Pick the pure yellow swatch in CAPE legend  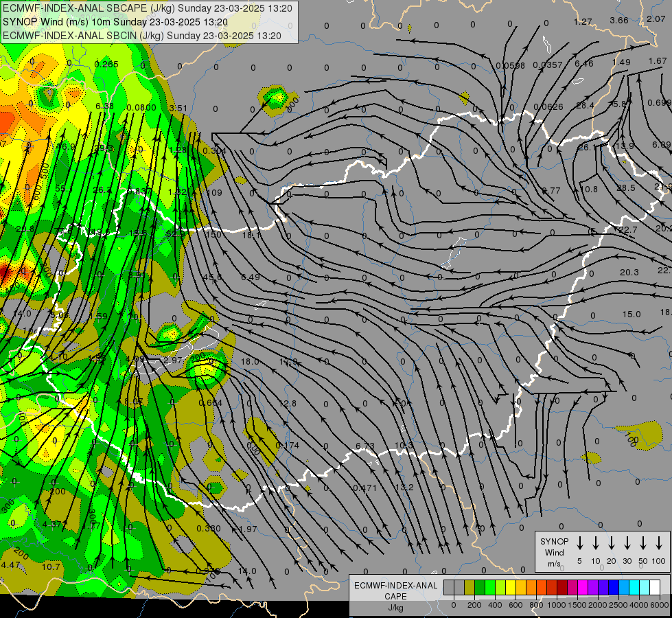pos(511,587)
